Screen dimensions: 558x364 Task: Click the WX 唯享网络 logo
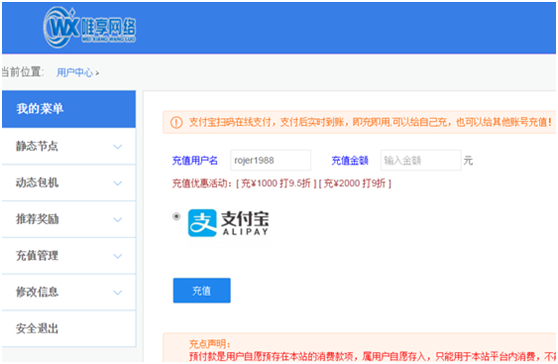point(89,28)
